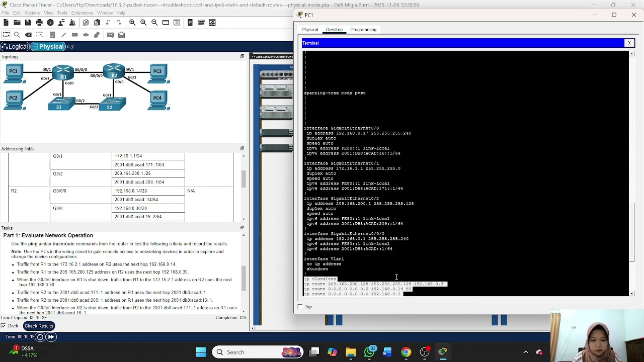Switch to PC1 Programming tab
Viewport: 644px width, 362px height.
click(363, 30)
